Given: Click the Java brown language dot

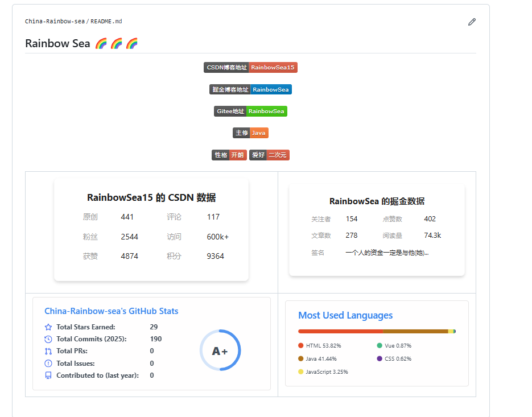Looking at the screenshot, I should (300, 358).
